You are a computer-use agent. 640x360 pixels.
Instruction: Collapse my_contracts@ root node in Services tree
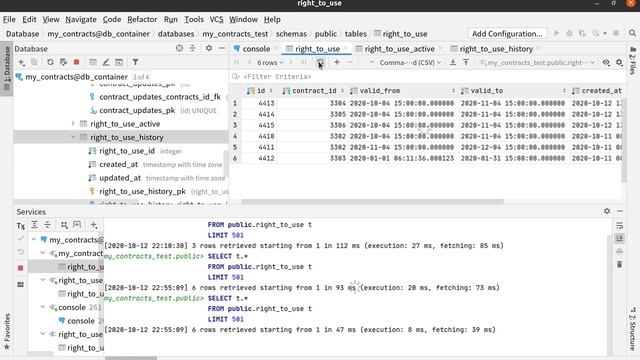coord(34,239)
